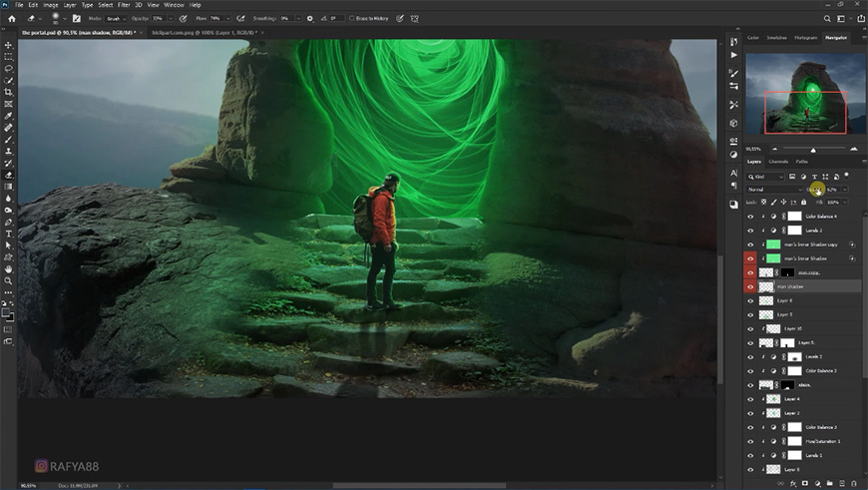Click the Navigator zoom slider

(813, 149)
